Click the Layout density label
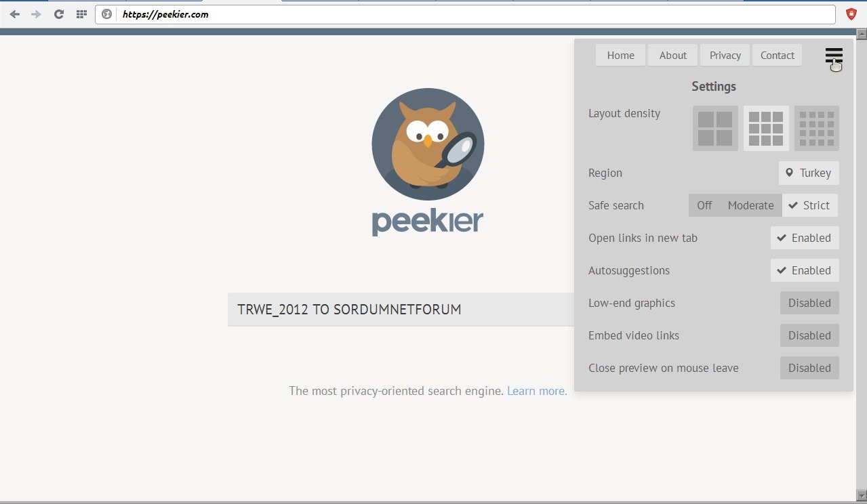867x504 pixels. click(624, 113)
